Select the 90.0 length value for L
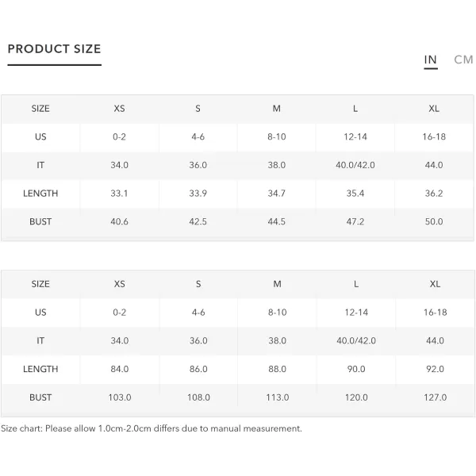476x476 pixels. [x=356, y=369]
